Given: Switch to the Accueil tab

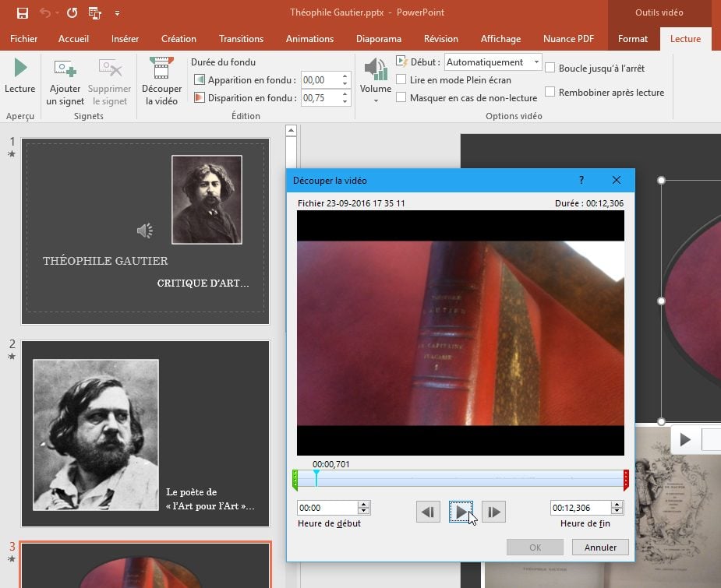Looking at the screenshot, I should pos(73,39).
